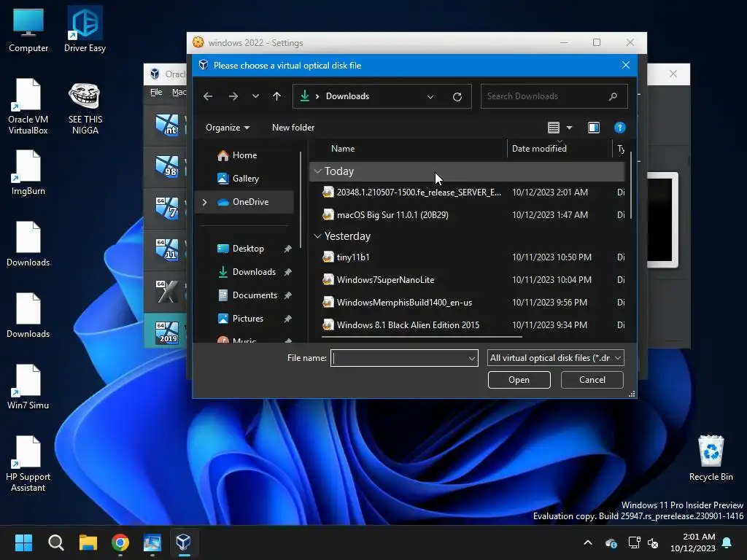Open Downloads quick access folder
The height and width of the screenshot is (560, 747).
[254, 272]
